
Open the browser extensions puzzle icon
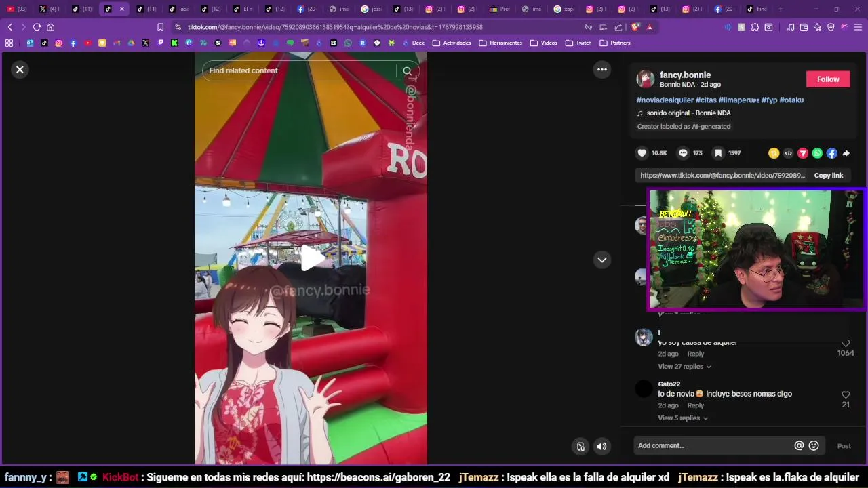755,27
